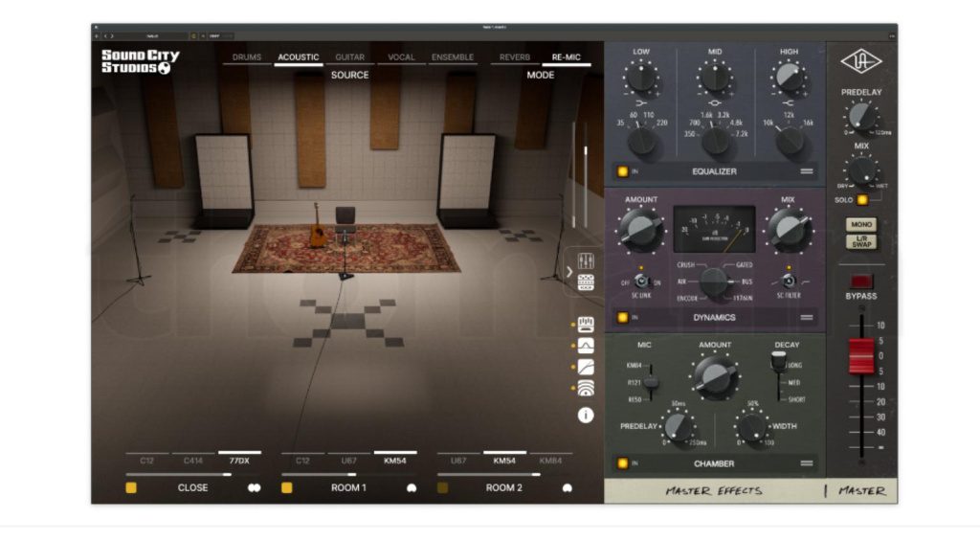Click the EQ HIGH gain knob
980x541 pixels.
tap(789, 79)
